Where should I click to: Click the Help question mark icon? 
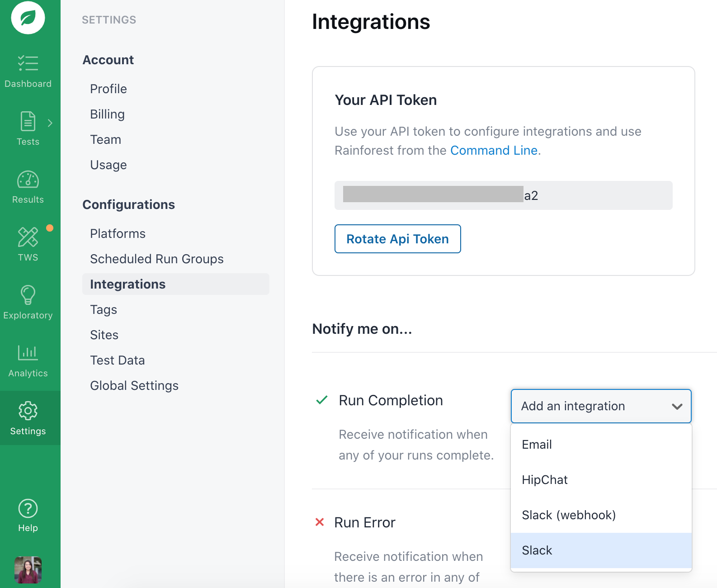28,509
